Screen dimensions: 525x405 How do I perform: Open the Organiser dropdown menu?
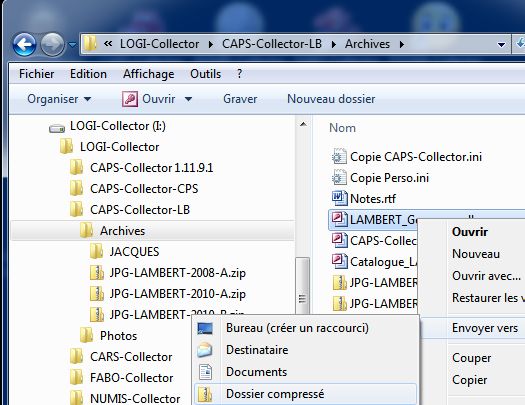(59, 99)
